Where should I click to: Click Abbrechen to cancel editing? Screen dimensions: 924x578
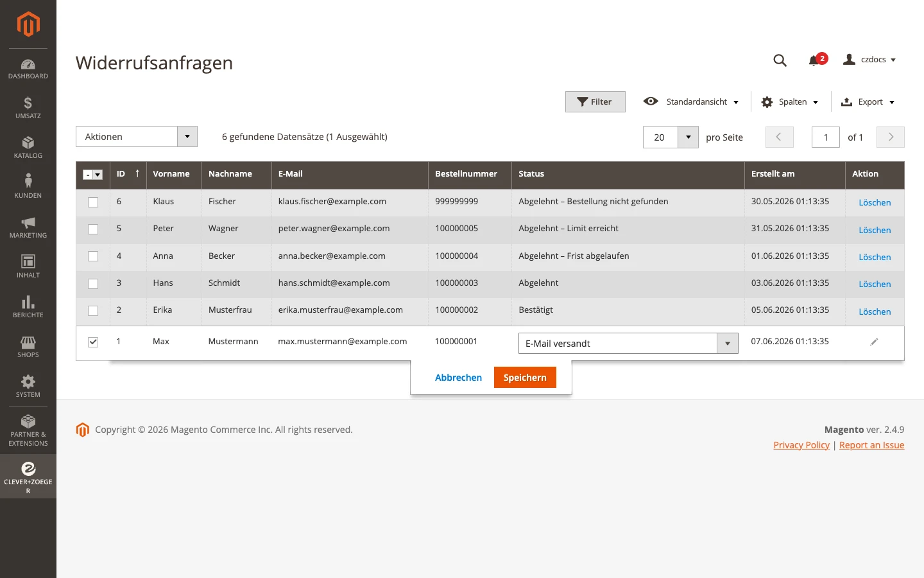point(458,378)
